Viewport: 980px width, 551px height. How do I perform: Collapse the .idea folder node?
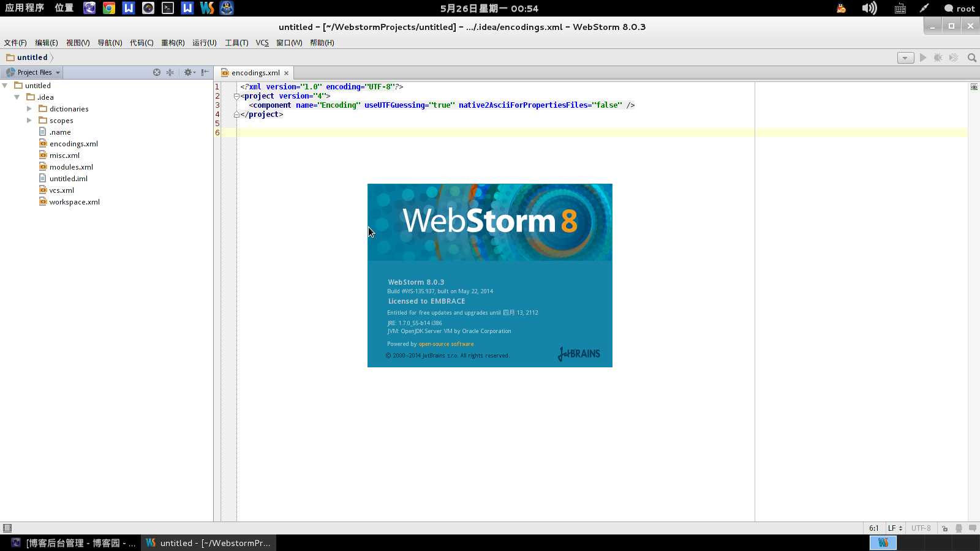pyautogui.click(x=17, y=97)
